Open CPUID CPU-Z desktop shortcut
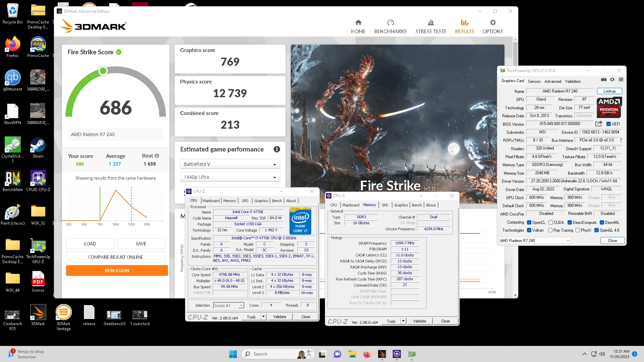The height and width of the screenshot is (362, 644). 38,181
